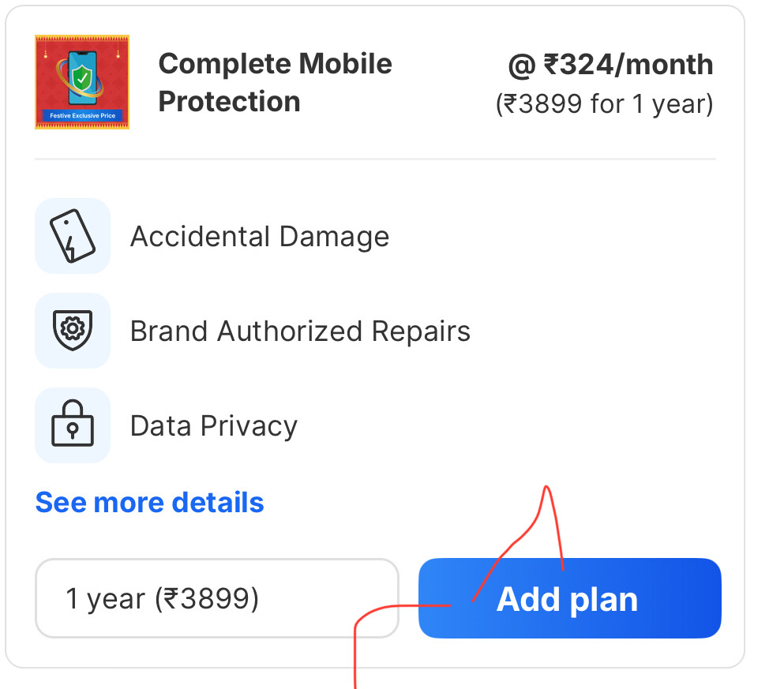Click the padlock Data Privacy icon
784x689 pixels.
pyautogui.click(x=73, y=425)
